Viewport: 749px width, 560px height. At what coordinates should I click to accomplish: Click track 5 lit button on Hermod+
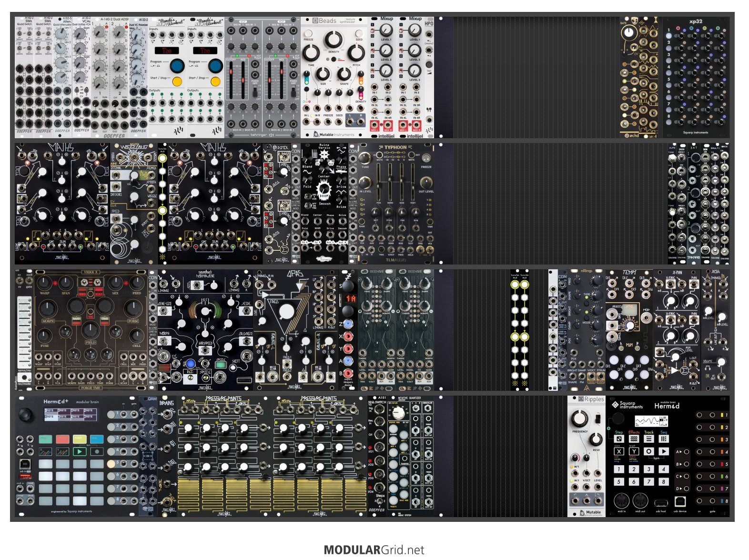click(x=111, y=463)
